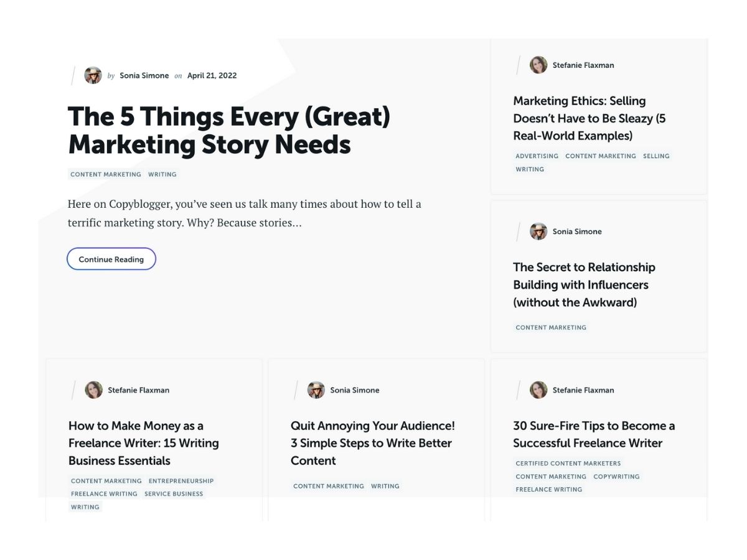The height and width of the screenshot is (560, 747).
Task: Click Sonia Simone name on Relationship Building card
Action: (577, 231)
